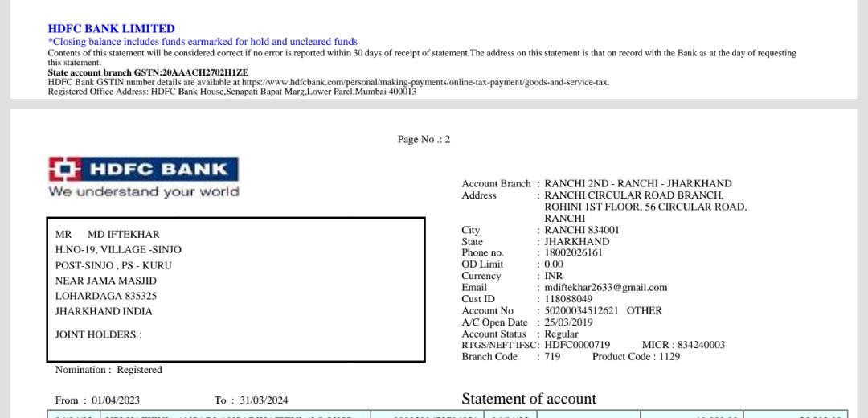Click 'ROHINI 1ST FLOOR, 56 CIRCULAR ROAD,' line

[646, 207]
